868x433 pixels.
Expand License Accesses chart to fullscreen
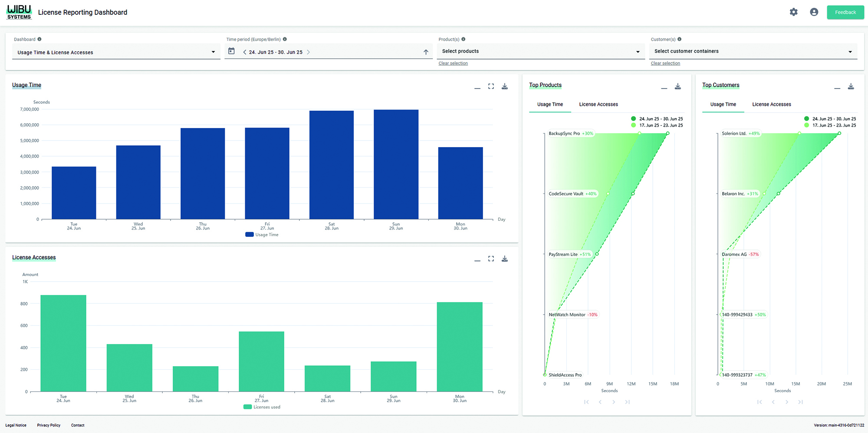(x=491, y=259)
